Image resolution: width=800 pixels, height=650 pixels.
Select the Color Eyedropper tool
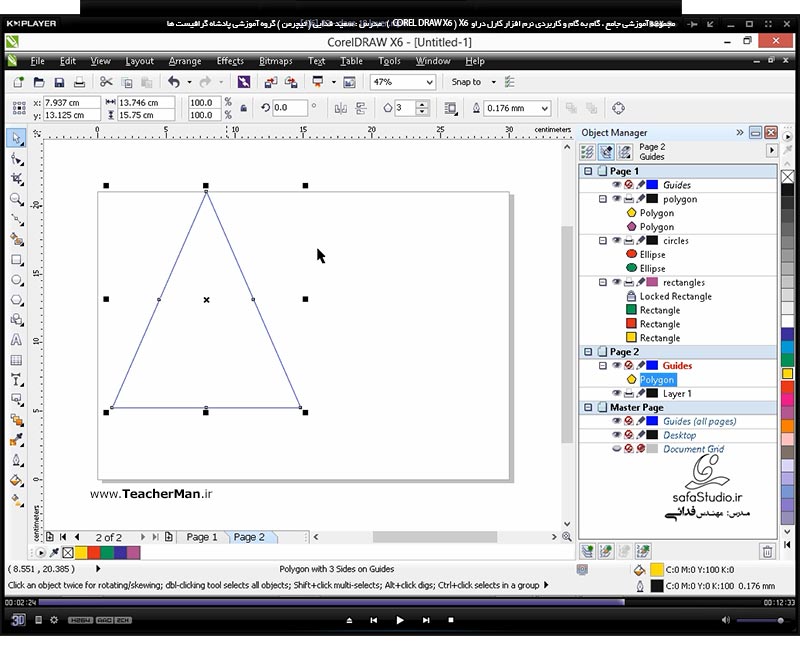[17, 440]
